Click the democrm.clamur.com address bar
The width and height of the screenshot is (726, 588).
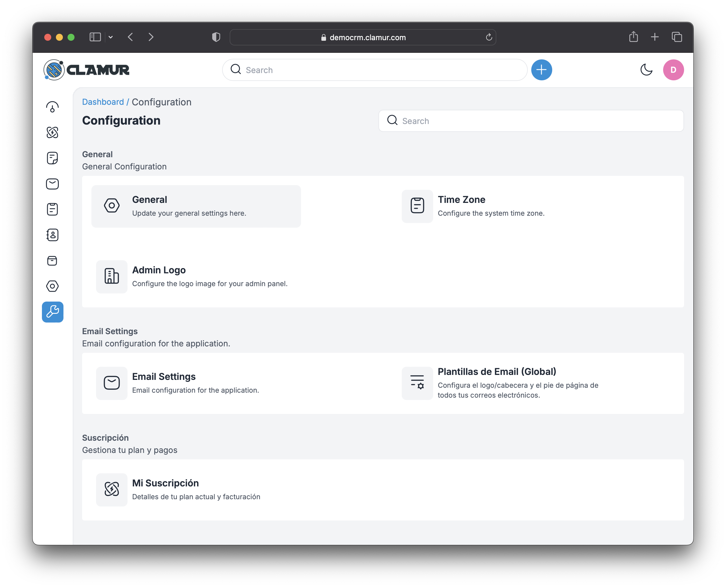[x=363, y=37]
